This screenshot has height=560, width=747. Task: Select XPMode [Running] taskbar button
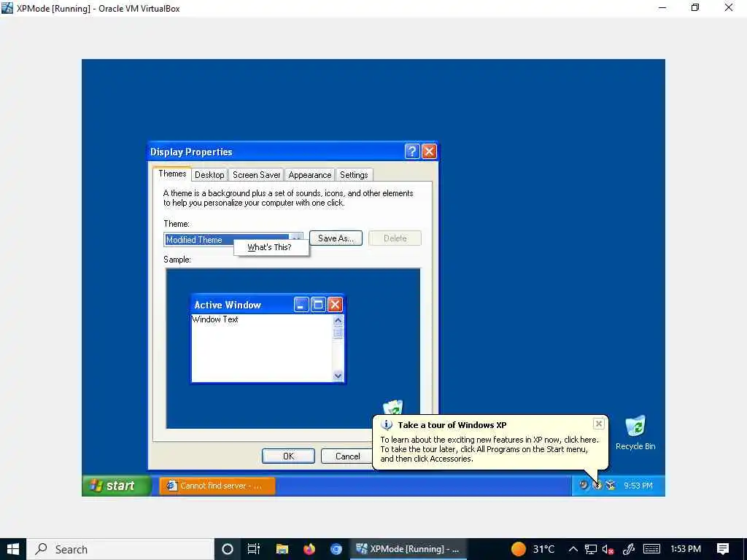(409, 549)
